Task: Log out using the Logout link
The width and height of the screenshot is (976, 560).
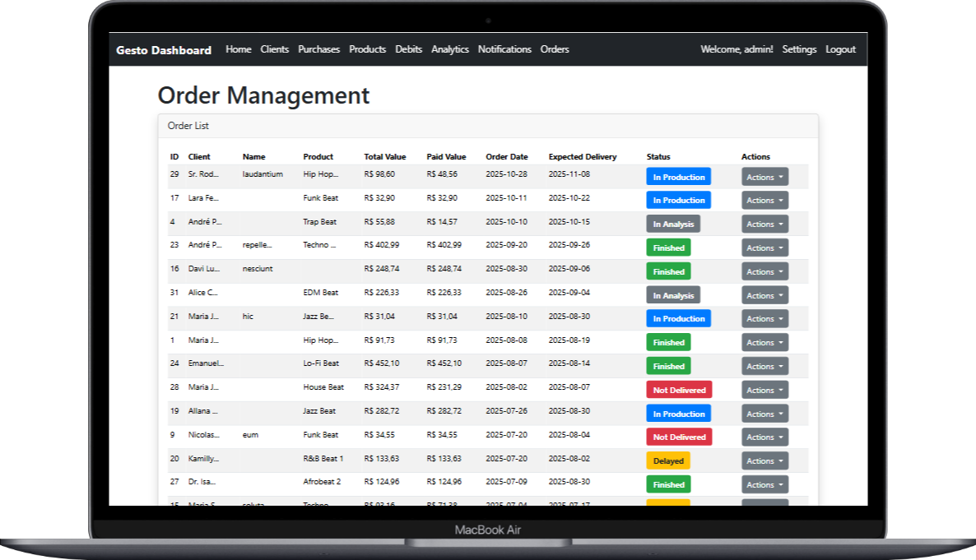Action: 840,49
